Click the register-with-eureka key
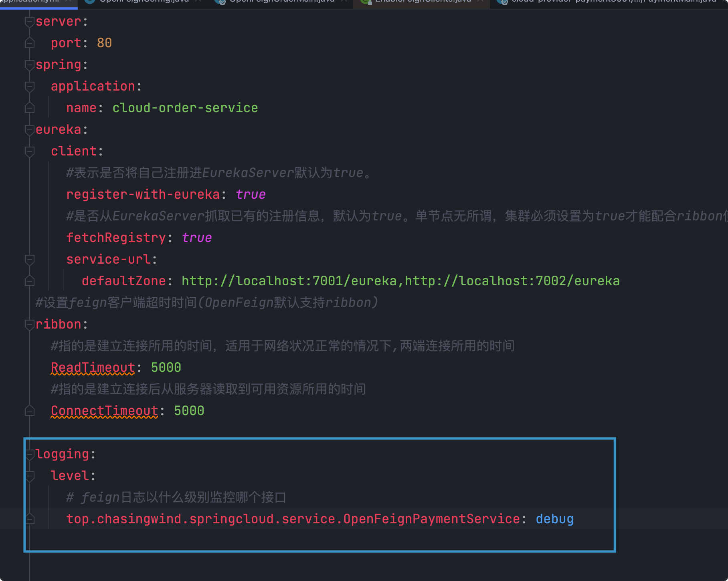 click(x=143, y=195)
